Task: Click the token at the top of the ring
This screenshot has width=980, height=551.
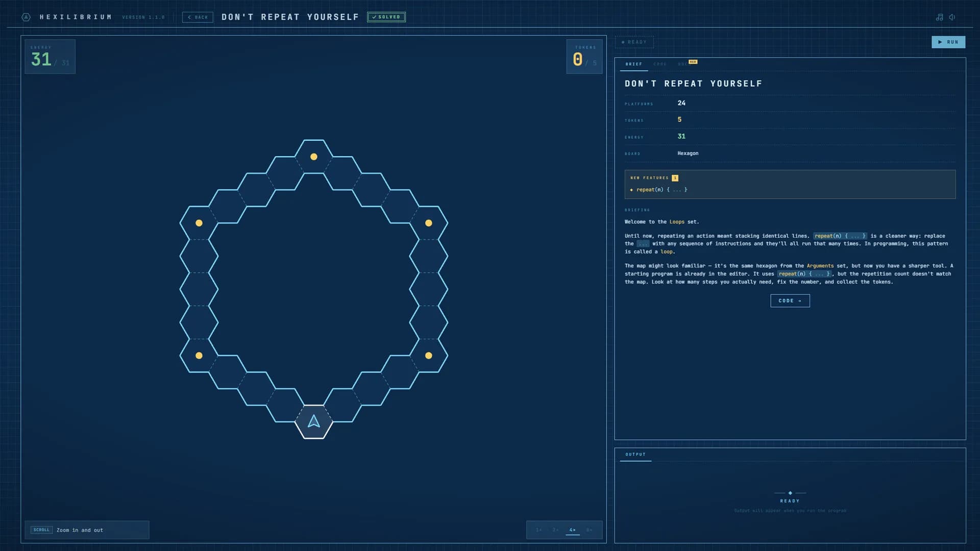Action: click(314, 157)
